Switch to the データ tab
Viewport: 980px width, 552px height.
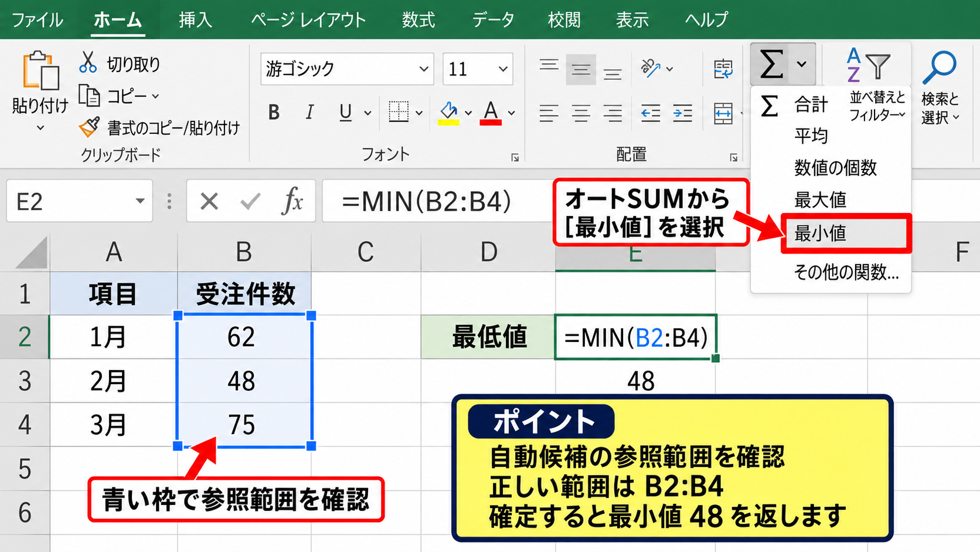point(493,19)
